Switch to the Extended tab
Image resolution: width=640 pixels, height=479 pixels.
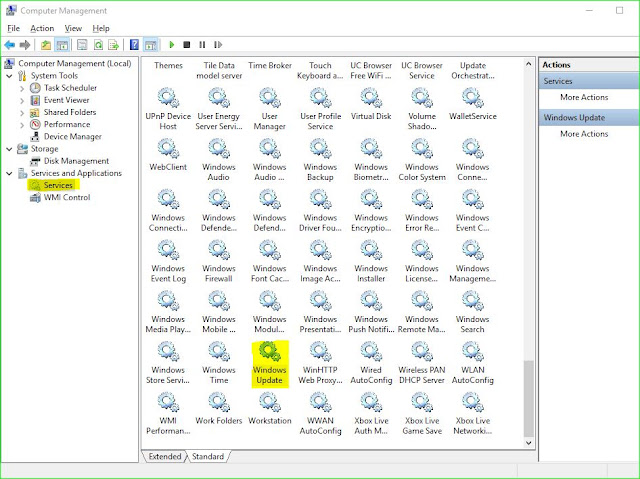pos(164,456)
